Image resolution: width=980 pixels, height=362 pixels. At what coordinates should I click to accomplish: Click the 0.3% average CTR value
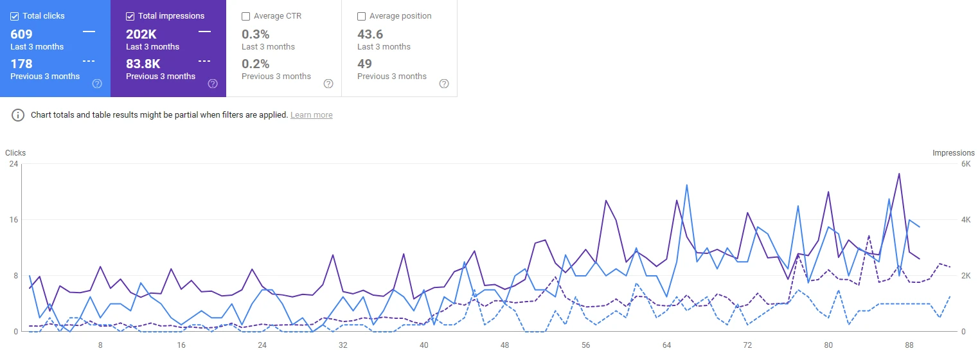[256, 34]
